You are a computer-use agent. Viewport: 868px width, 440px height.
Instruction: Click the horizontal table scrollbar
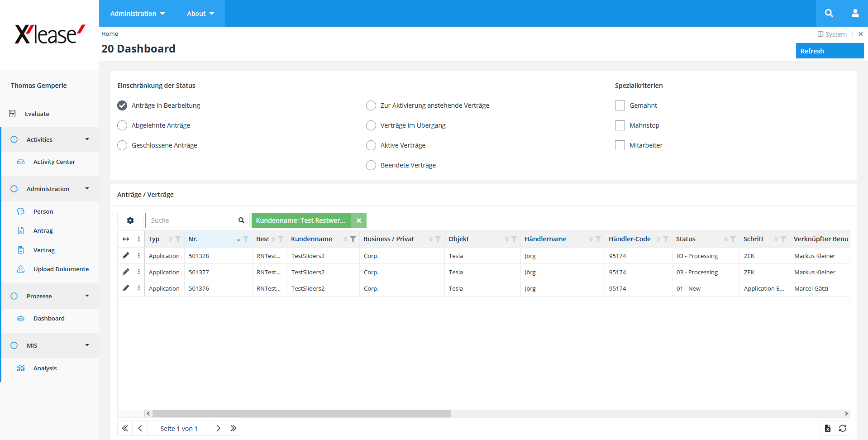point(302,413)
